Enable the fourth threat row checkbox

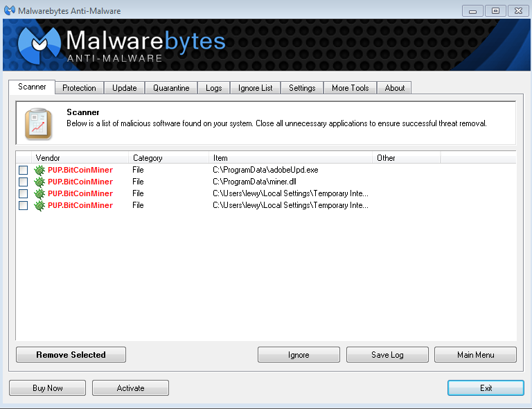click(x=24, y=205)
